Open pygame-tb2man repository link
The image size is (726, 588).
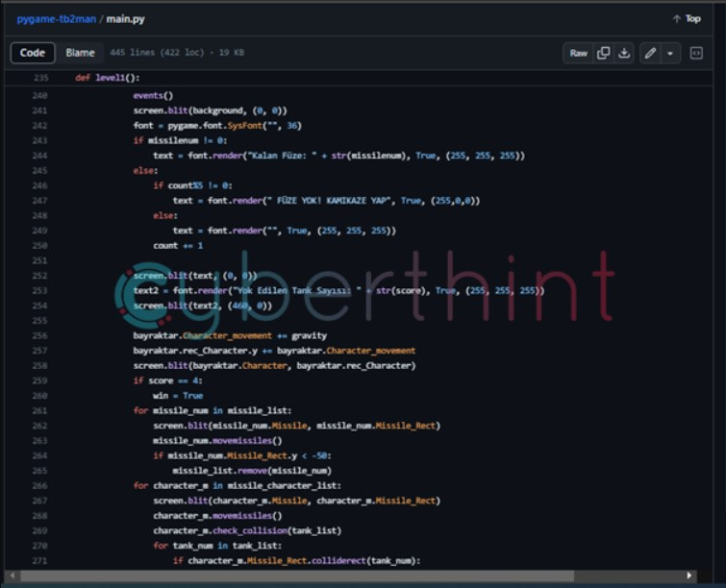click(x=52, y=18)
